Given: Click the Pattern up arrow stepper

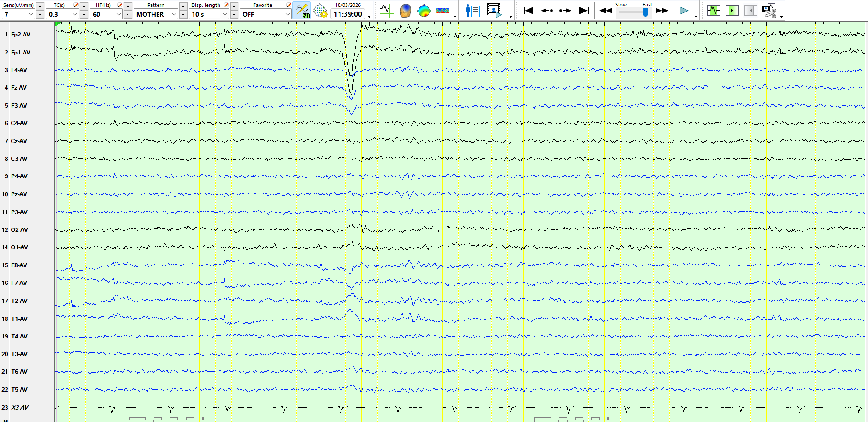Looking at the screenshot, I should (x=183, y=6).
